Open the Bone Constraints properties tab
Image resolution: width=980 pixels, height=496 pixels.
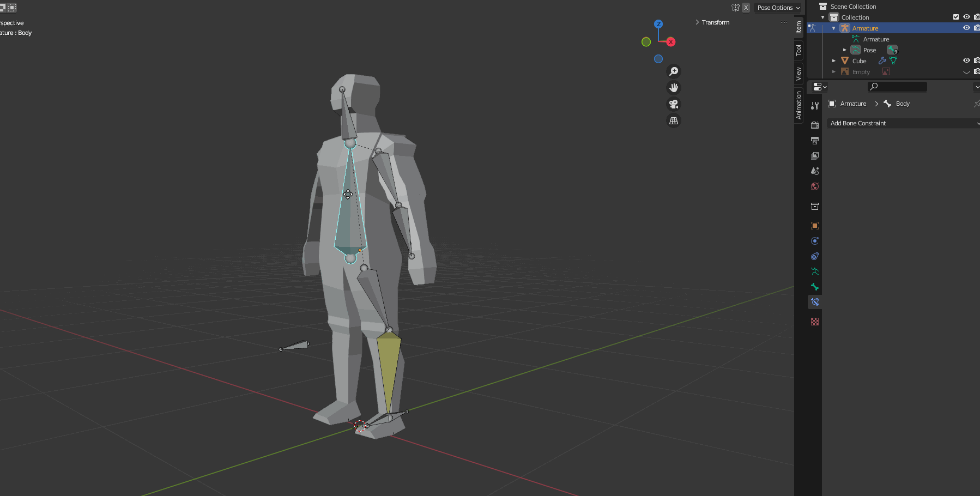pos(815,302)
